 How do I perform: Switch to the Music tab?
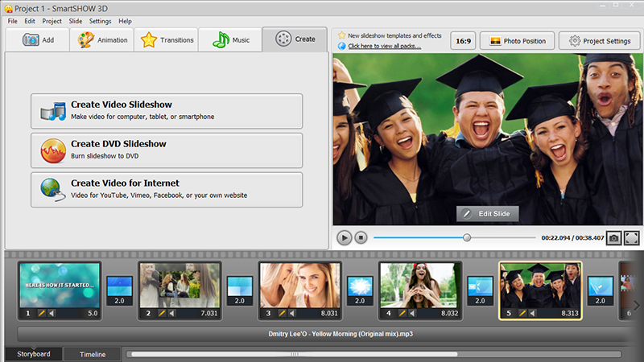pyautogui.click(x=230, y=39)
